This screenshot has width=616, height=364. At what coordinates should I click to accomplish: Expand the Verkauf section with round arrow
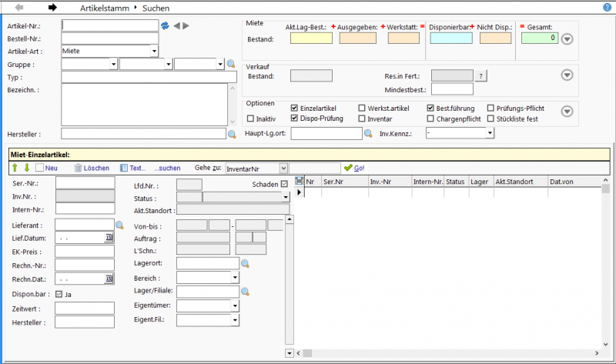point(567,75)
